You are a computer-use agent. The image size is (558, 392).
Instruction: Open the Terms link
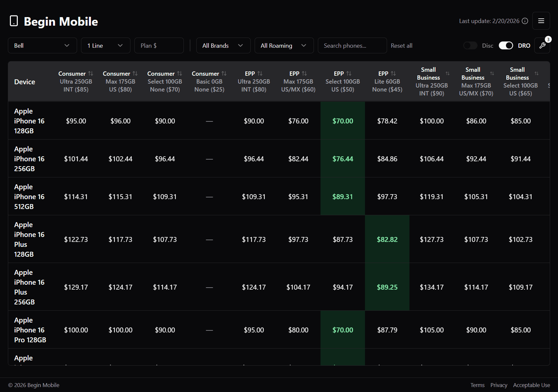click(478, 385)
